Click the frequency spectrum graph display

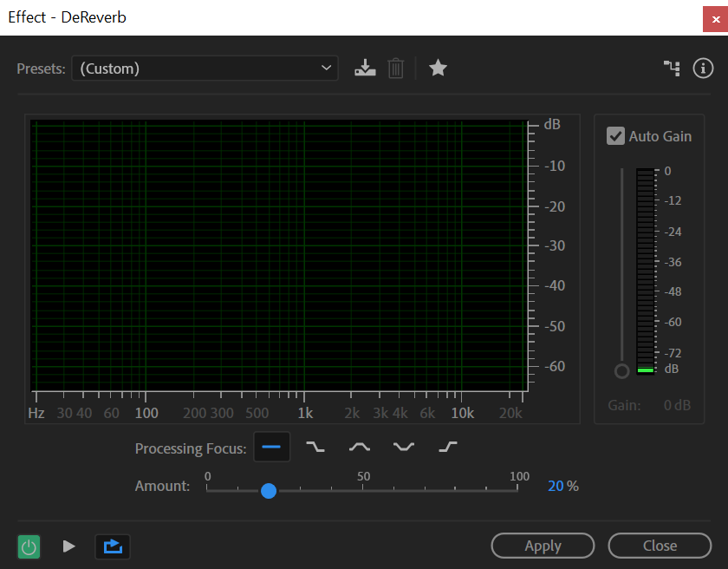[x=278, y=256]
